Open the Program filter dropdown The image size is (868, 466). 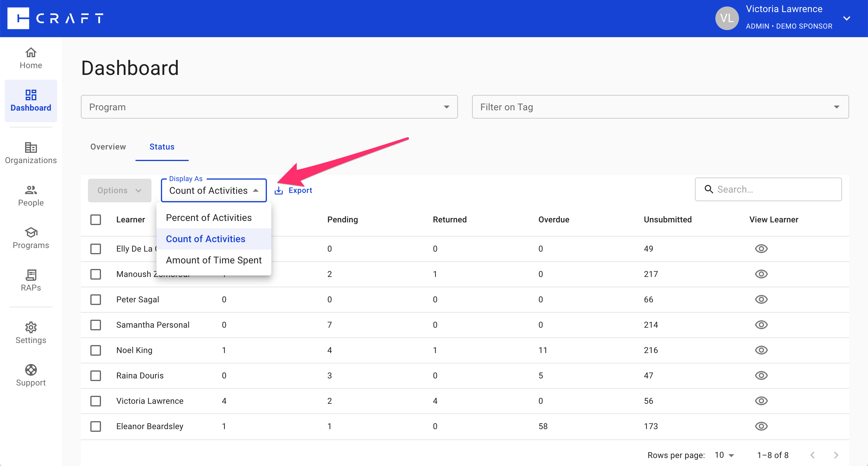click(446, 107)
